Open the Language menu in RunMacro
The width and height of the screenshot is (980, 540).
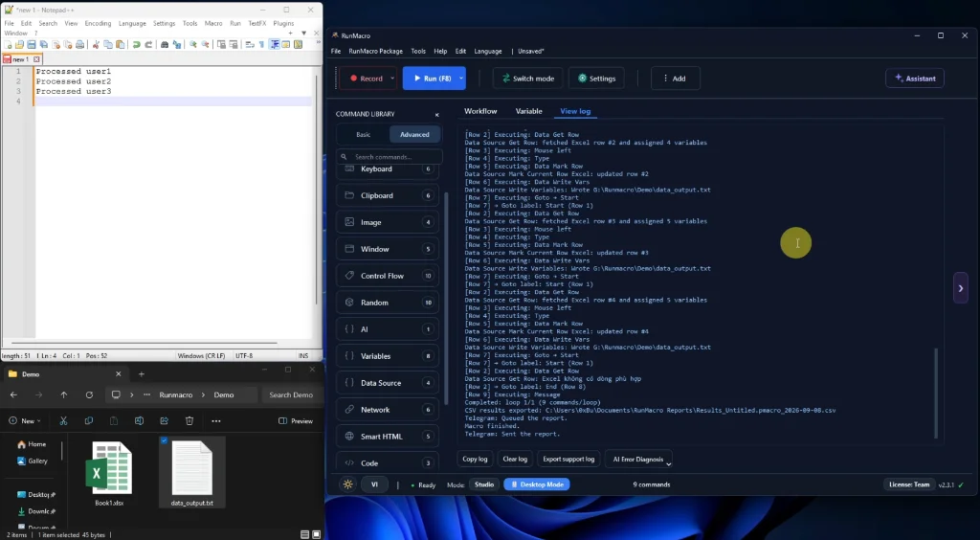point(487,52)
